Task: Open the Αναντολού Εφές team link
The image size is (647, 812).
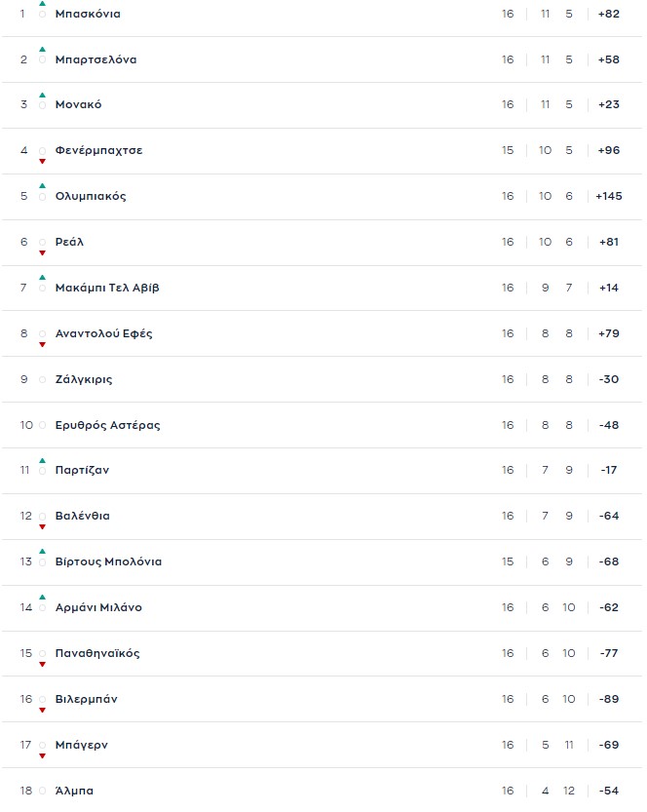Action: point(103,333)
